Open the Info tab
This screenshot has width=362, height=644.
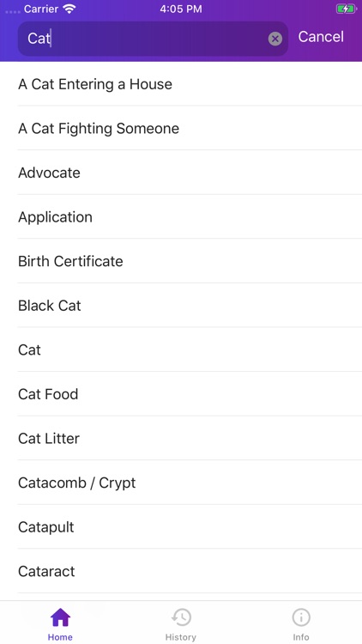(301, 624)
